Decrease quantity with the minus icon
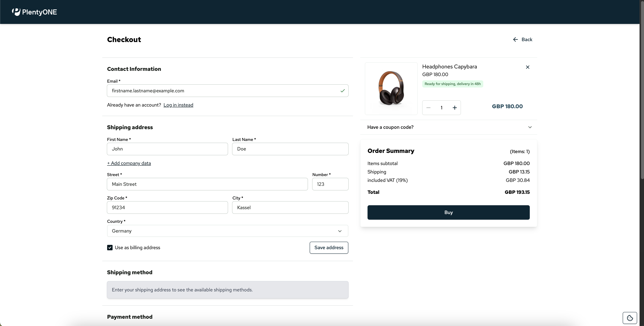Screen dimensions: 644x326 (x=428, y=108)
